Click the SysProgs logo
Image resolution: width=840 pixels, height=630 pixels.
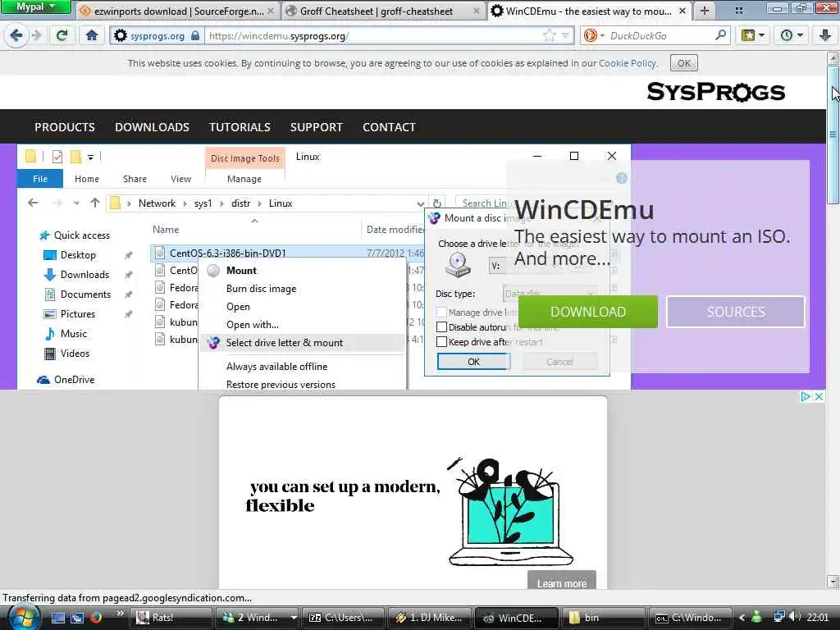715,92
